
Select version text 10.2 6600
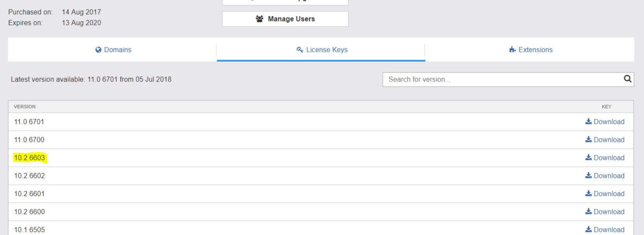(30, 212)
